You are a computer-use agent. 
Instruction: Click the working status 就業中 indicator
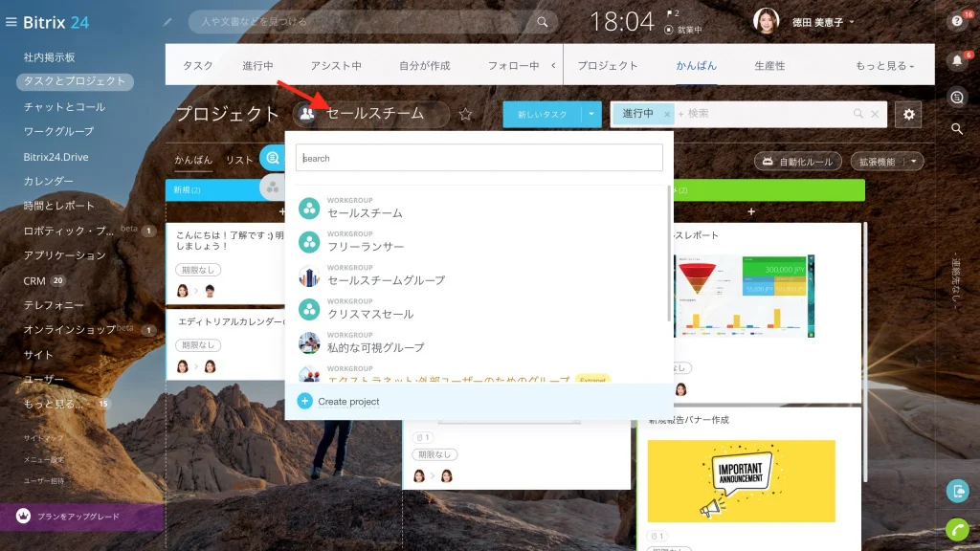(683, 30)
